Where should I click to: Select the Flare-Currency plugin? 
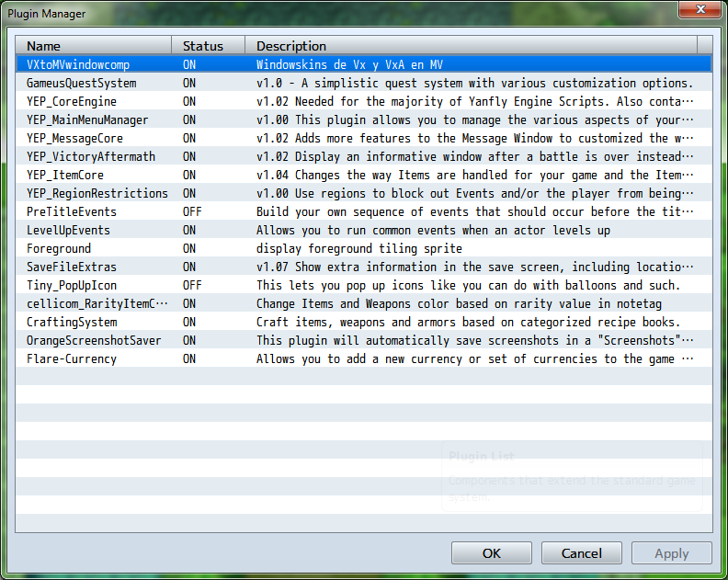pos(363,359)
